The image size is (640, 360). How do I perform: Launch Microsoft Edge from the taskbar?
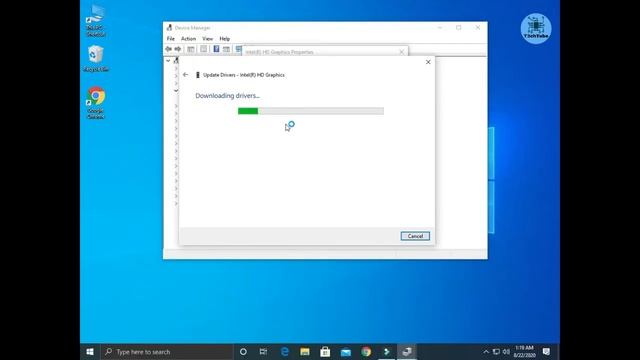tap(284, 352)
